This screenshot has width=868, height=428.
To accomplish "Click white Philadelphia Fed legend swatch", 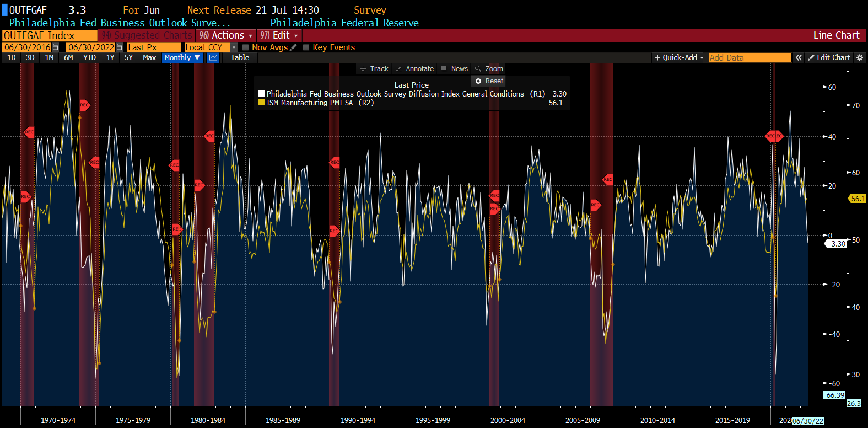I will (x=261, y=94).
